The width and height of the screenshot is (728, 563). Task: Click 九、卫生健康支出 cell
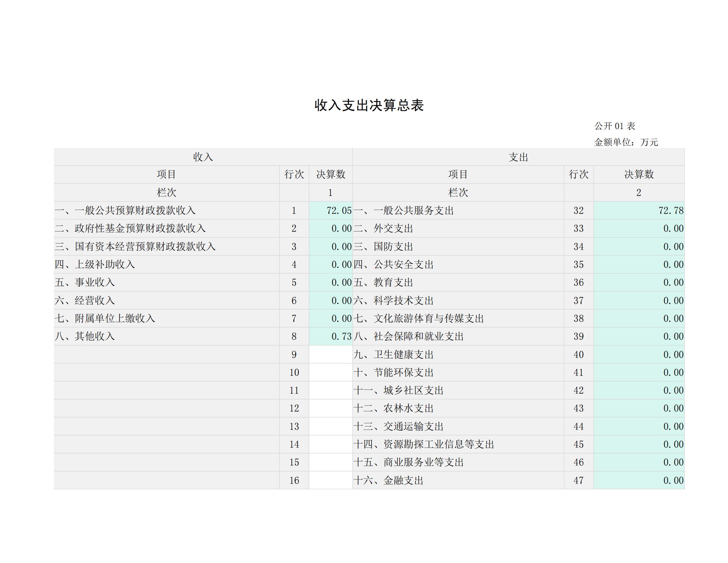point(458,354)
